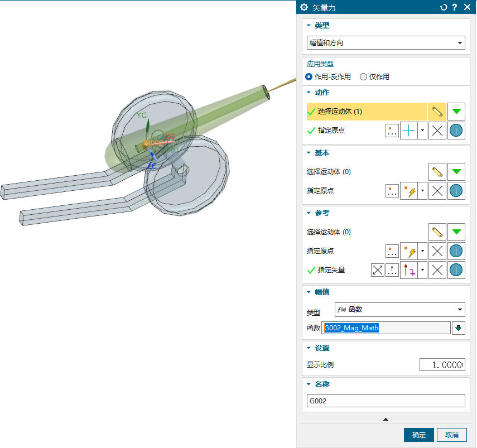Open the 幅值和方向 type dropdown
Viewport: 477px width, 448px height.
point(386,43)
